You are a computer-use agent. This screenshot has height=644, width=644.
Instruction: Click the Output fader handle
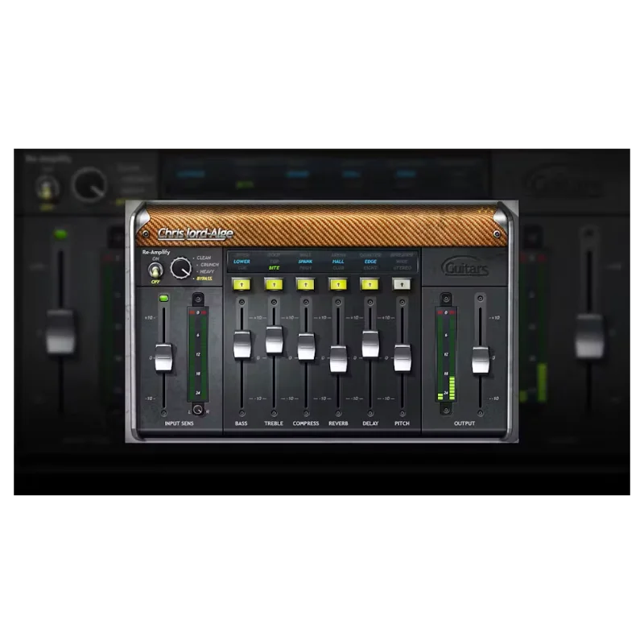tap(481, 360)
